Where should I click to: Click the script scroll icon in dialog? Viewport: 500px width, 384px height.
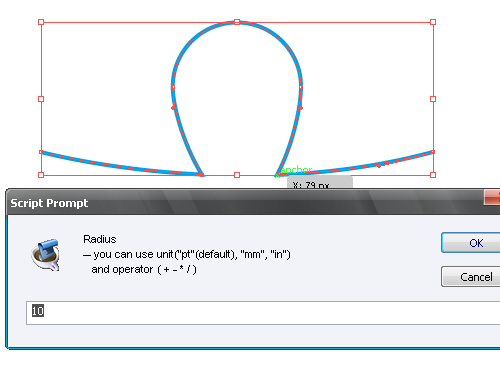[x=46, y=255]
